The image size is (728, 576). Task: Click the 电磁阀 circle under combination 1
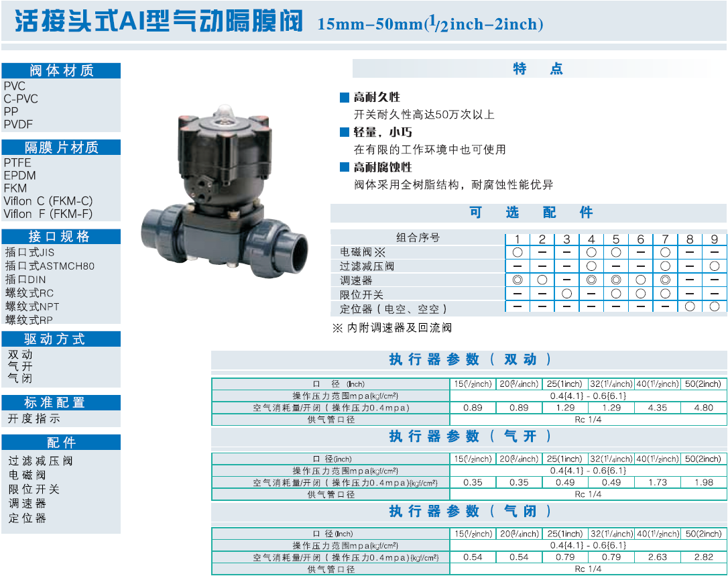tap(517, 253)
